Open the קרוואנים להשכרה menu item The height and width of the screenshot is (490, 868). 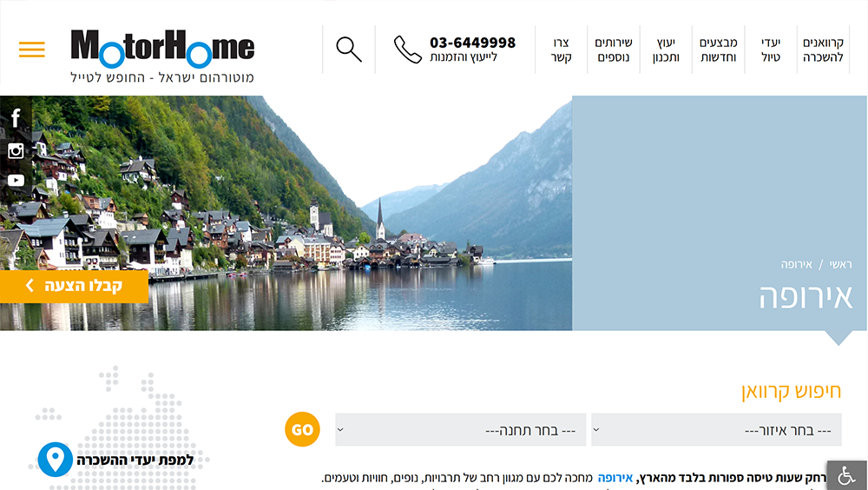click(823, 50)
